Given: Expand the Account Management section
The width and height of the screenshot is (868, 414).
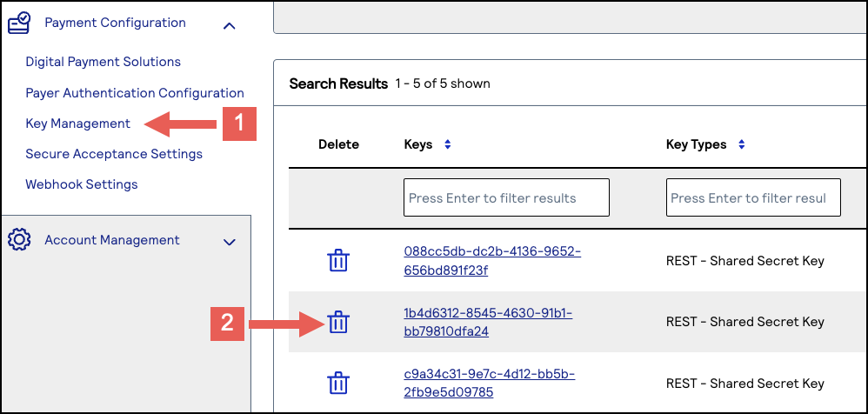Looking at the screenshot, I should (230, 243).
